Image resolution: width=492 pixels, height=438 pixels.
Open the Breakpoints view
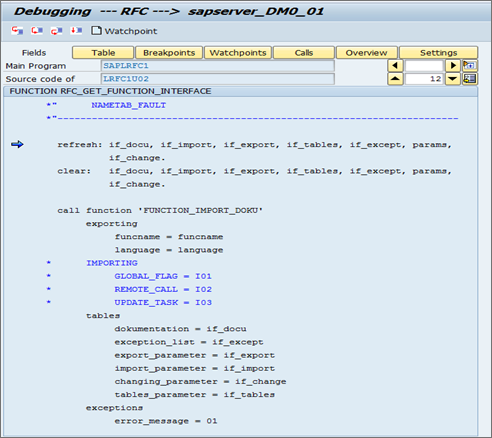[169, 53]
